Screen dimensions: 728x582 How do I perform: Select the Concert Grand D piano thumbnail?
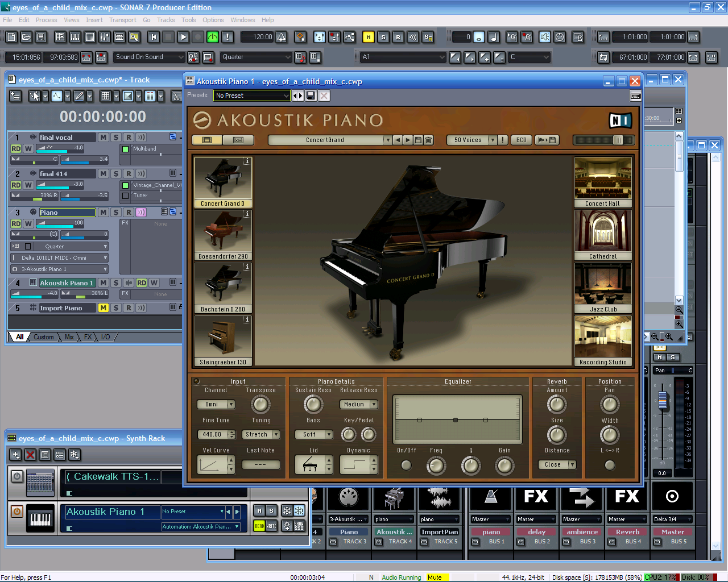click(x=223, y=182)
